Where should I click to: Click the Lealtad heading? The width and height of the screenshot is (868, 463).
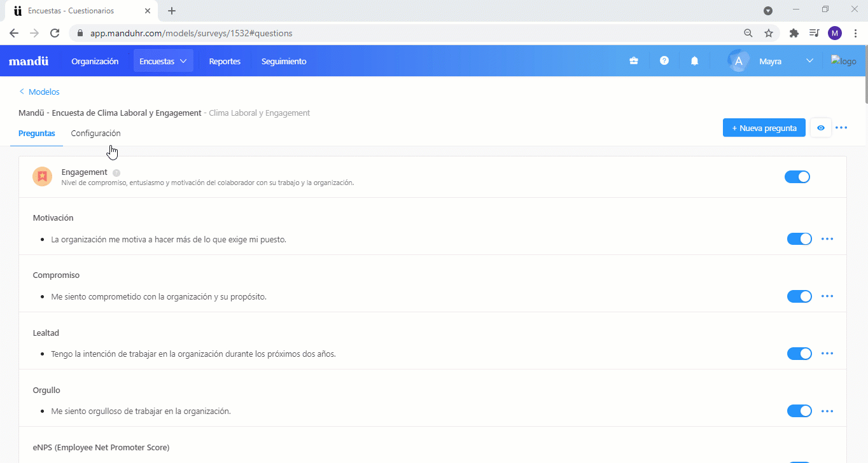coord(46,333)
